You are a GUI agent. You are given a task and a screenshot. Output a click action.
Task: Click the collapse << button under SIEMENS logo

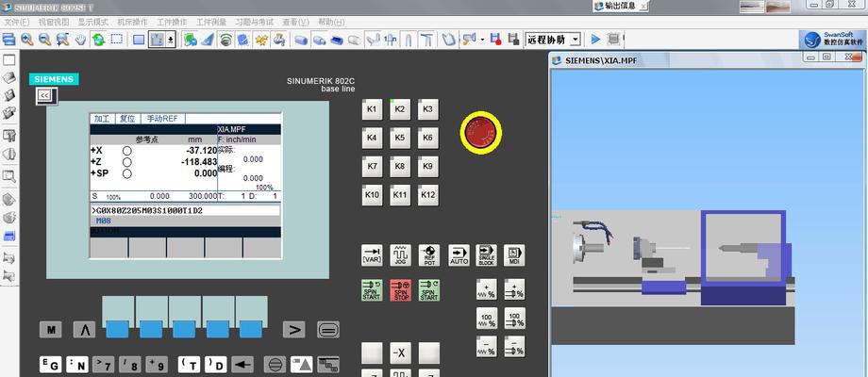click(x=45, y=96)
